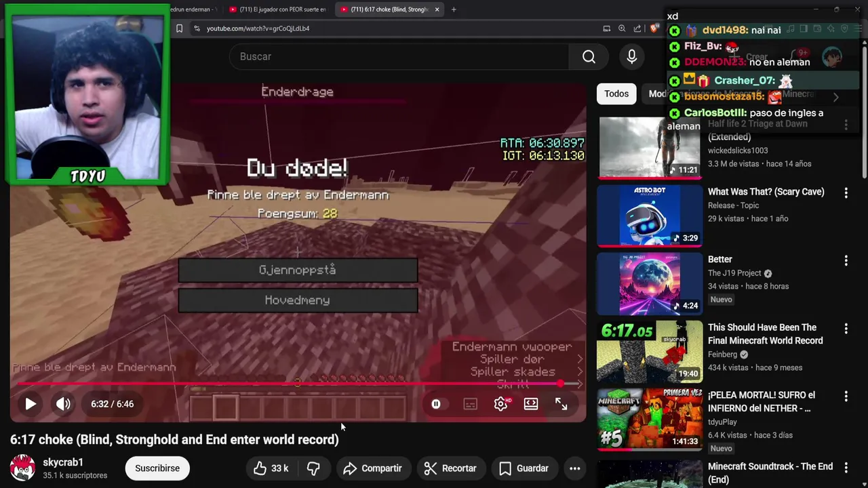Click the youtube.com address bar URL
The image size is (868, 488).
258,28
